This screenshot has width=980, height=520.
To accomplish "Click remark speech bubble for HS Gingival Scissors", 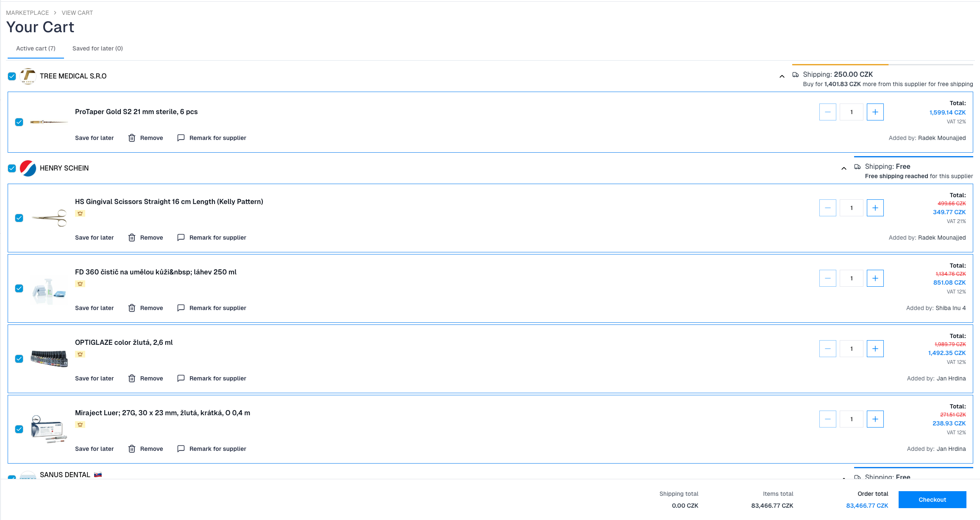I will coord(181,238).
